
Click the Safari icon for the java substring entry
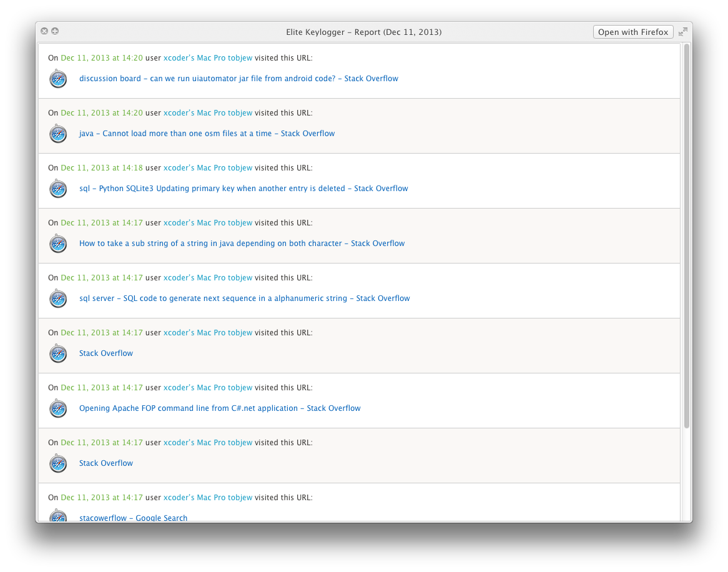pyautogui.click(x=58, y=244)
